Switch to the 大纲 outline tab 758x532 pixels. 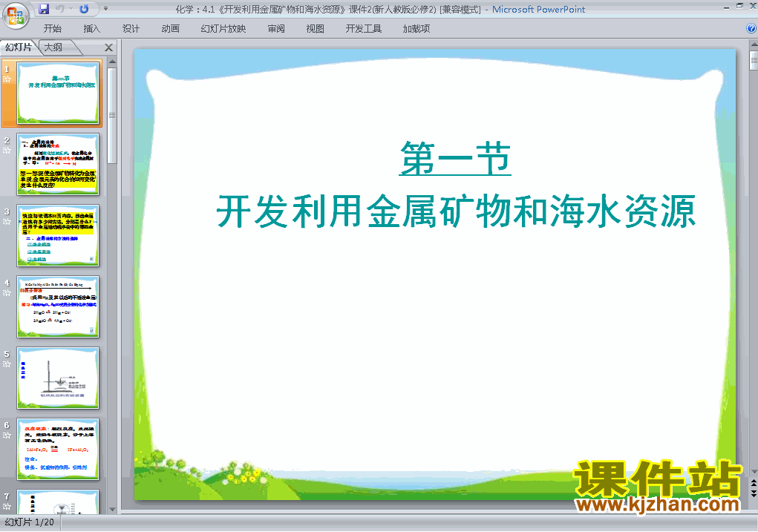(53, 47)
